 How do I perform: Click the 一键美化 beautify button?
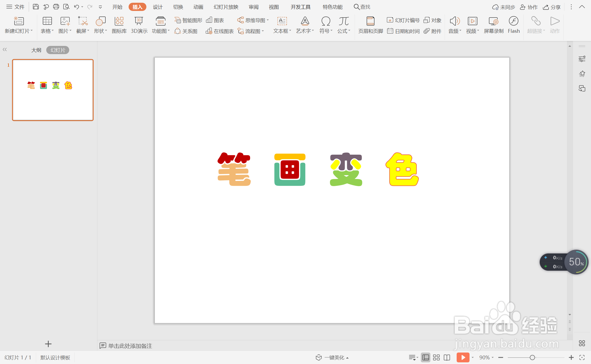pos(332,357)
